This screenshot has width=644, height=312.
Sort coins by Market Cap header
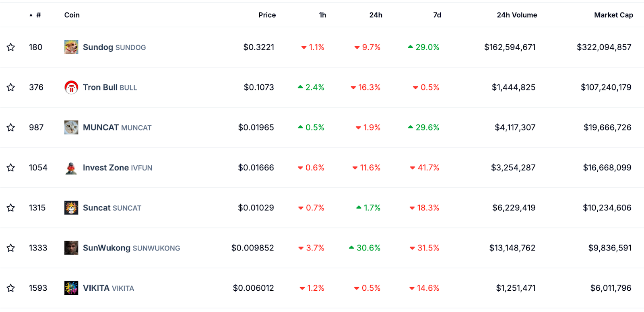(613, 15)
